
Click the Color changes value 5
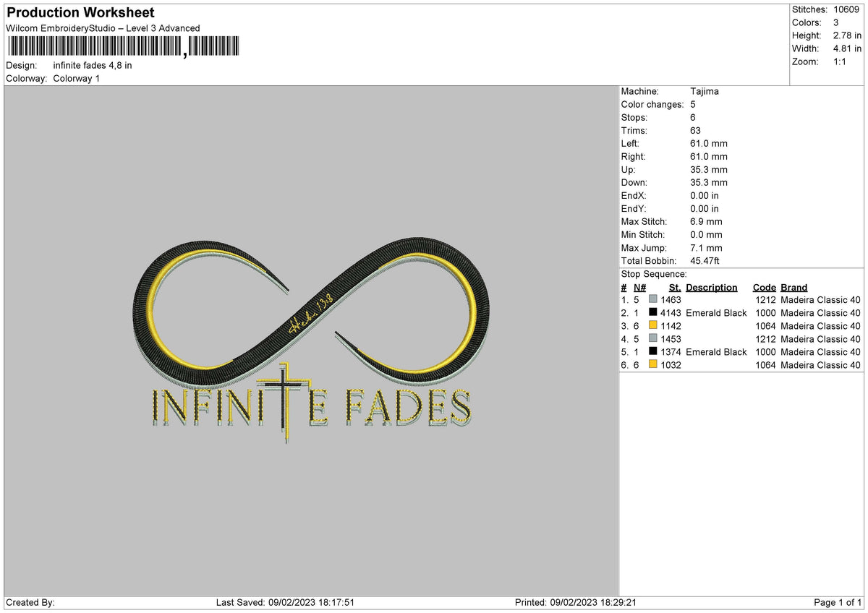[693, 104]
